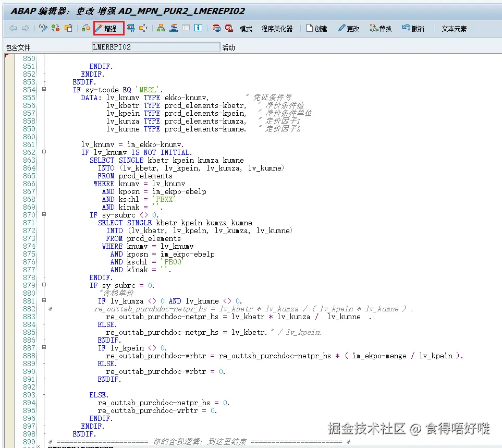Click the ELSE. statement on line 893
The height and width of the screenshot is (448, 502).
point(99,395)
